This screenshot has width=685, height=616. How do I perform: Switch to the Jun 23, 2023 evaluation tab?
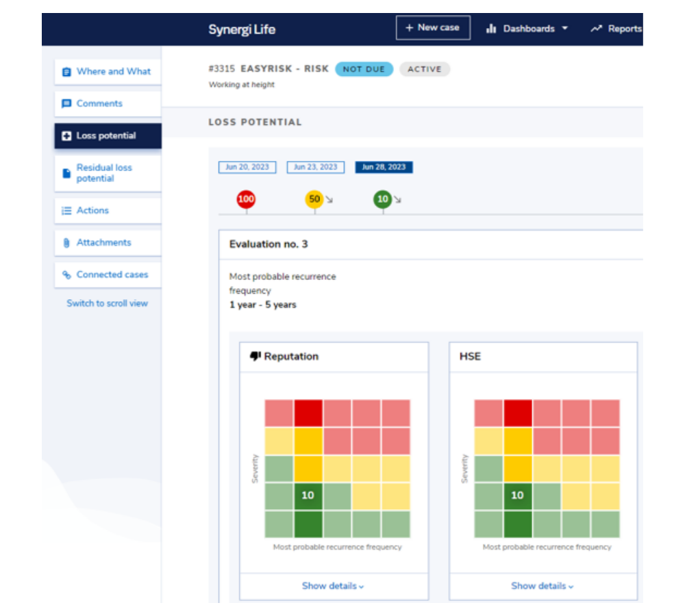pyautogui.click(x=316, y=166)
